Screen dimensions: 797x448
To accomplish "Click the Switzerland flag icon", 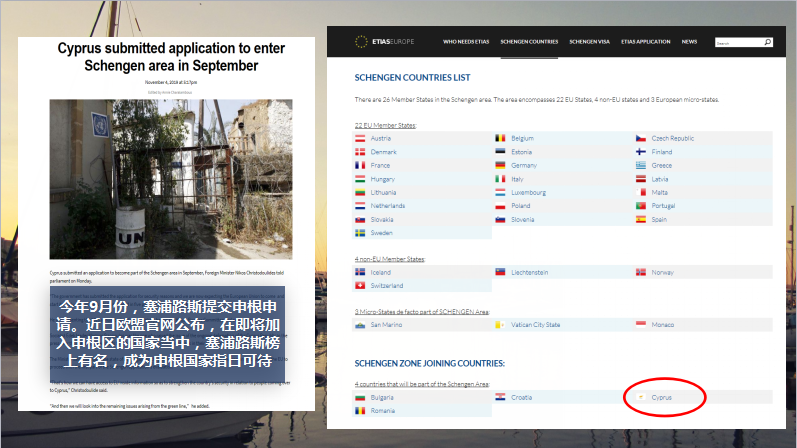I will point(360,285).
